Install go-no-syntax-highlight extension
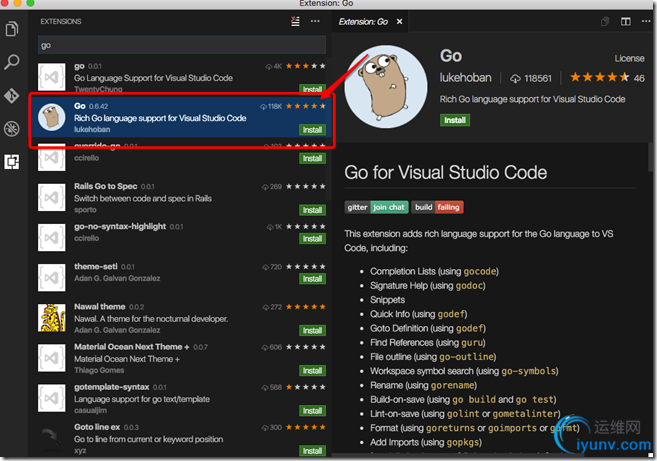 pyautogui.click(x=313, y=238)
